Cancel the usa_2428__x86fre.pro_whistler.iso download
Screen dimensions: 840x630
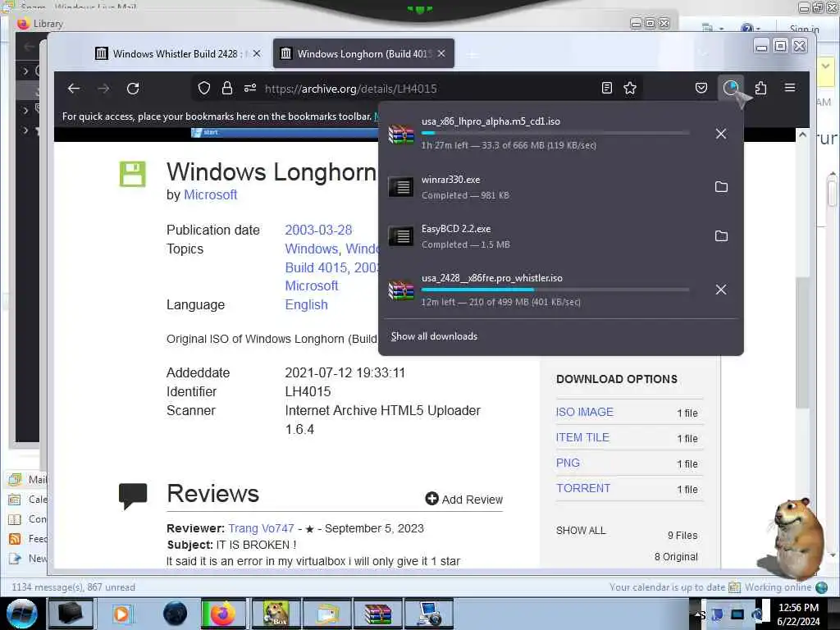(721, 290)
